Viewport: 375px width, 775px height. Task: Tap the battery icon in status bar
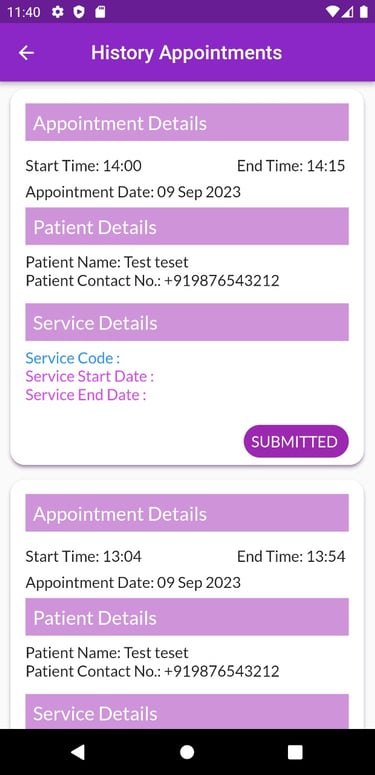coord(364,12)
